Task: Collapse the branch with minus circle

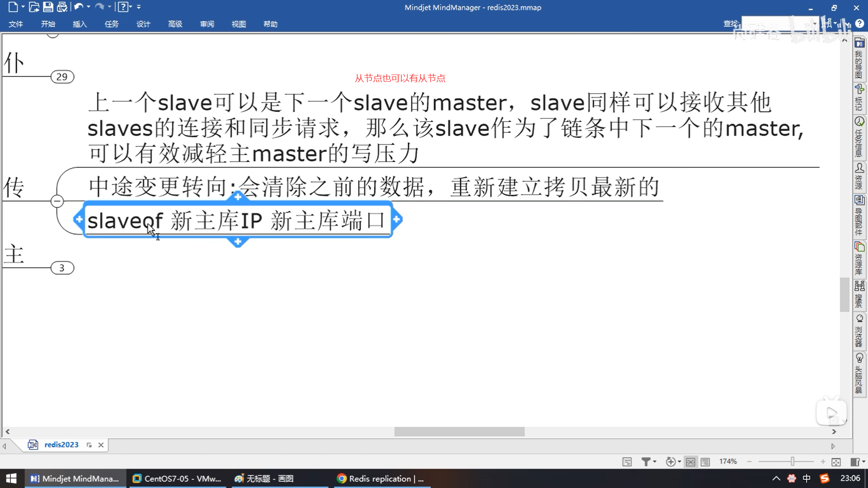Action: (57, 201)
